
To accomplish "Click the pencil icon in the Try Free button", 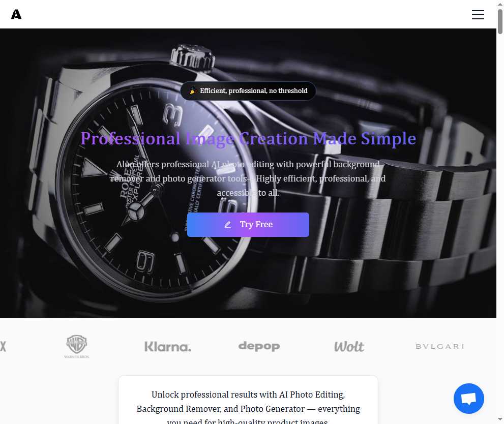I will point(227,225).
